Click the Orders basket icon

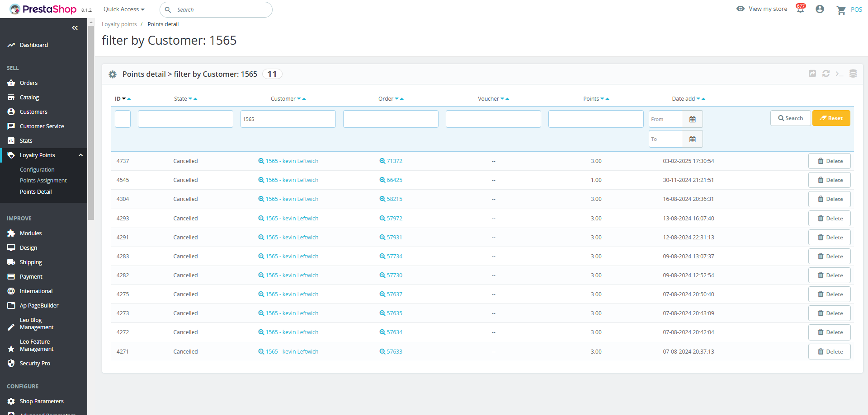[11, 83]
